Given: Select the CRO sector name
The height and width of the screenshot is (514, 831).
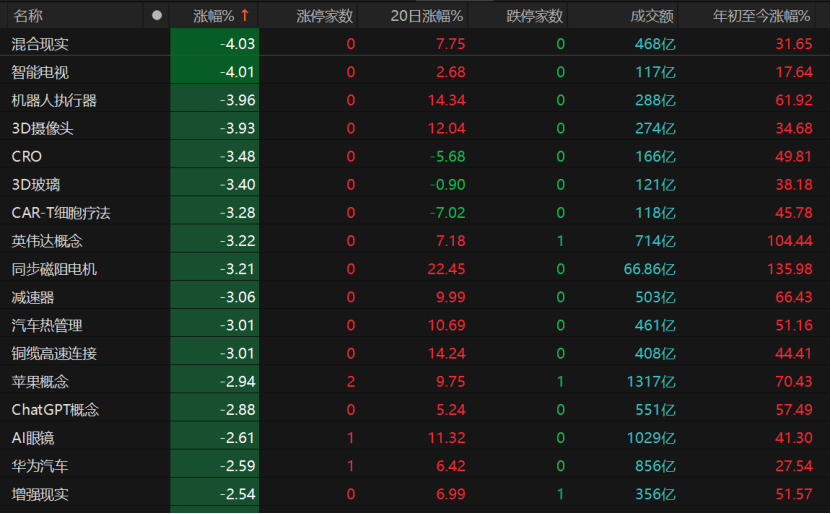Looking at the screenshot, I should [x=26, y=156].
